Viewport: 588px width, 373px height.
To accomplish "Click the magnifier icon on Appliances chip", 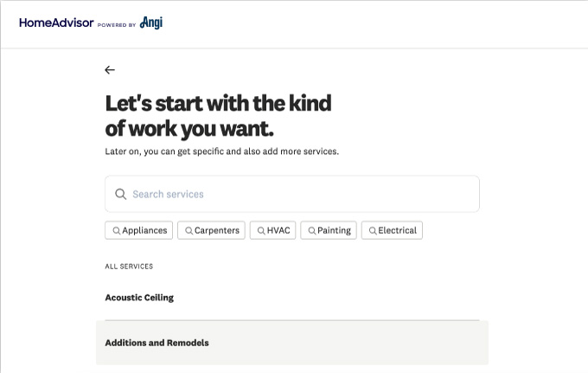I will (x=116, y=231).
